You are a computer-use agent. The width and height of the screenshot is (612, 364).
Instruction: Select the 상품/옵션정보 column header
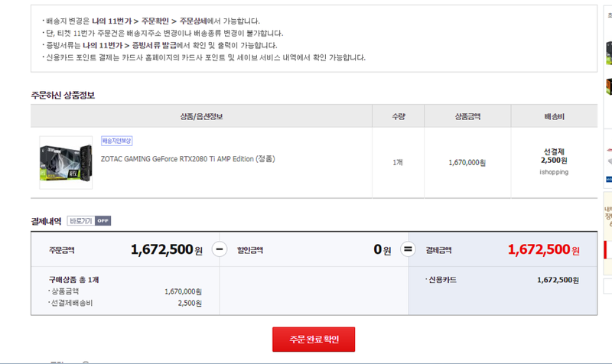tap(201, 116)
